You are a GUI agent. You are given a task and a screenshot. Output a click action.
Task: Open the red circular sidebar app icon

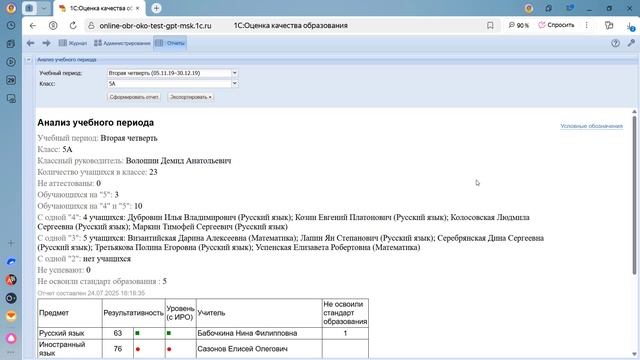pyautogui.click(x=11, y=280)
